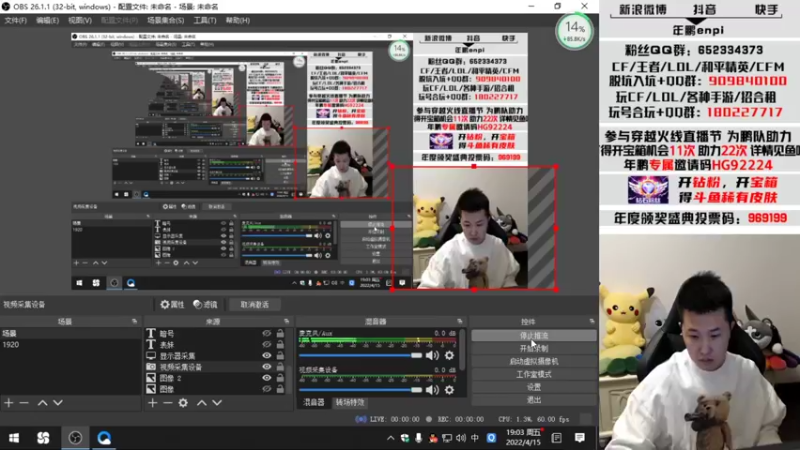The height and width of the screenshot is (450, 800).
Task: Show the hidden 图像 source
Action: 266,389
